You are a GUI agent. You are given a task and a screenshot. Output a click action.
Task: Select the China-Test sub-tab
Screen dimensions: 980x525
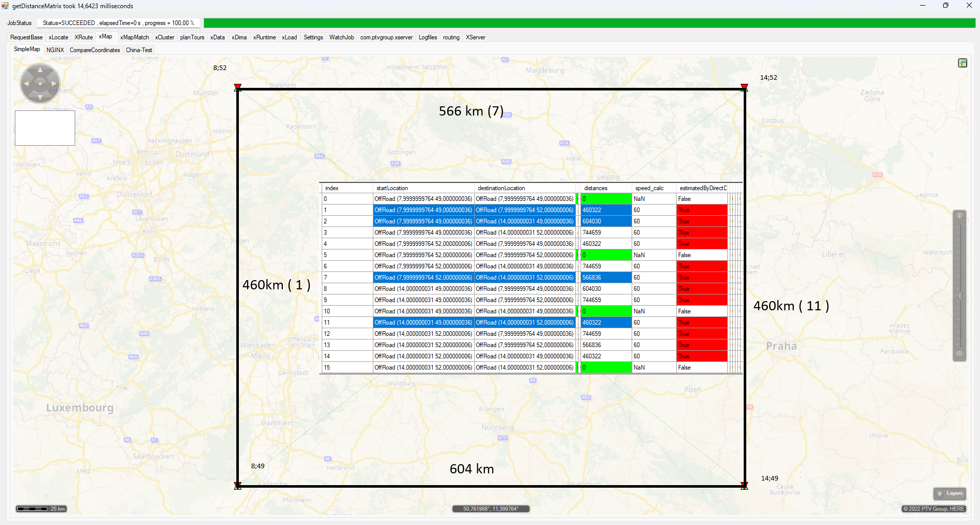pyautogui.click(x=139, y=50)
